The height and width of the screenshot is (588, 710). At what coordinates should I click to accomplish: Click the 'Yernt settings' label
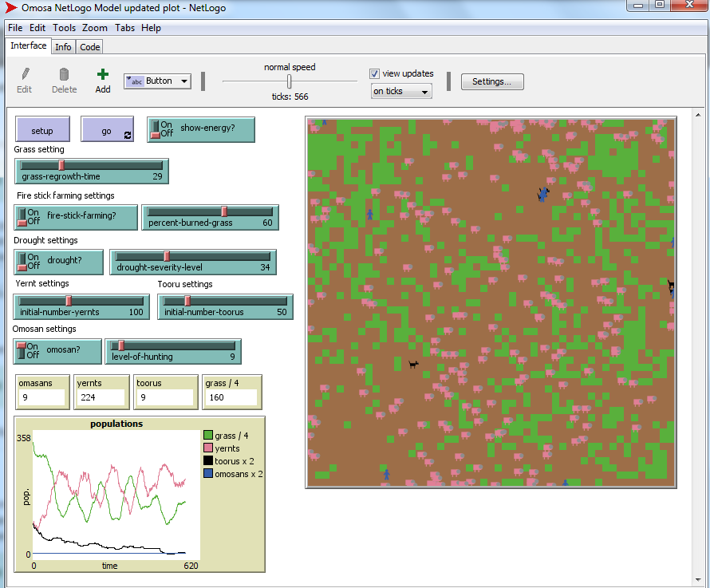[42, 283]
